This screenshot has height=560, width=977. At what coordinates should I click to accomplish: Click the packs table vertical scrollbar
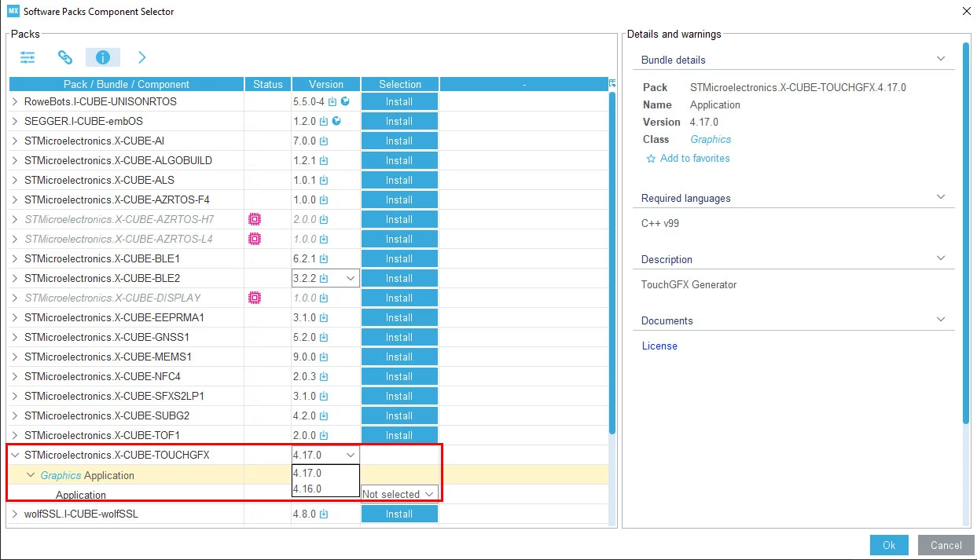click(612, 263)
